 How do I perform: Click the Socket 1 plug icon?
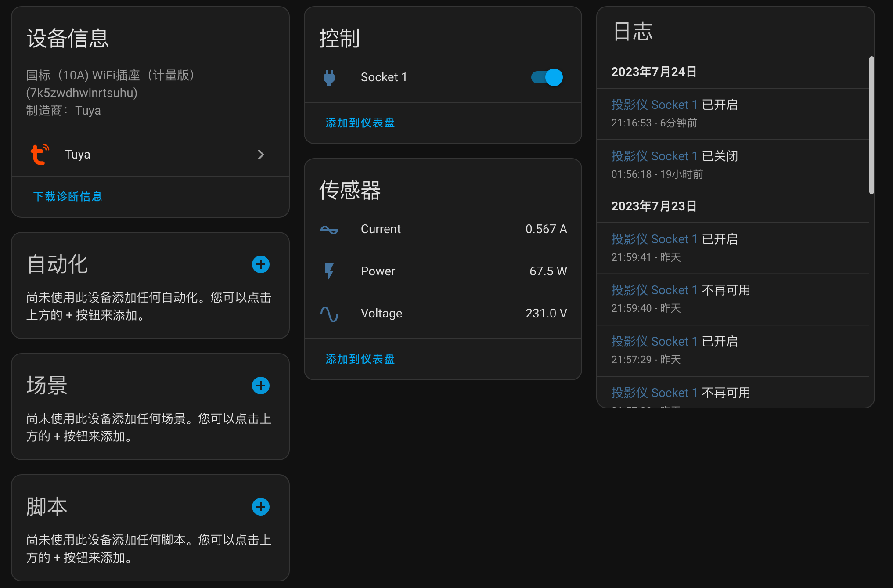[x=329, y=78]
